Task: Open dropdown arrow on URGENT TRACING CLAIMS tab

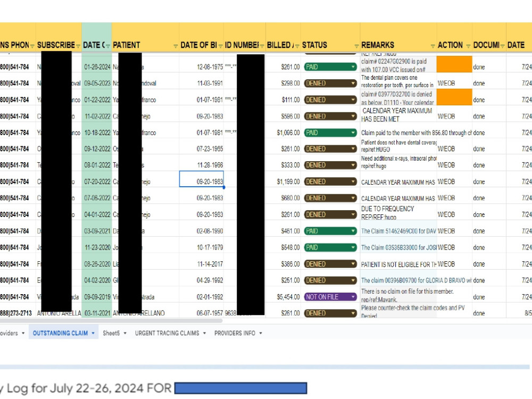Action: tap(204, 333)
